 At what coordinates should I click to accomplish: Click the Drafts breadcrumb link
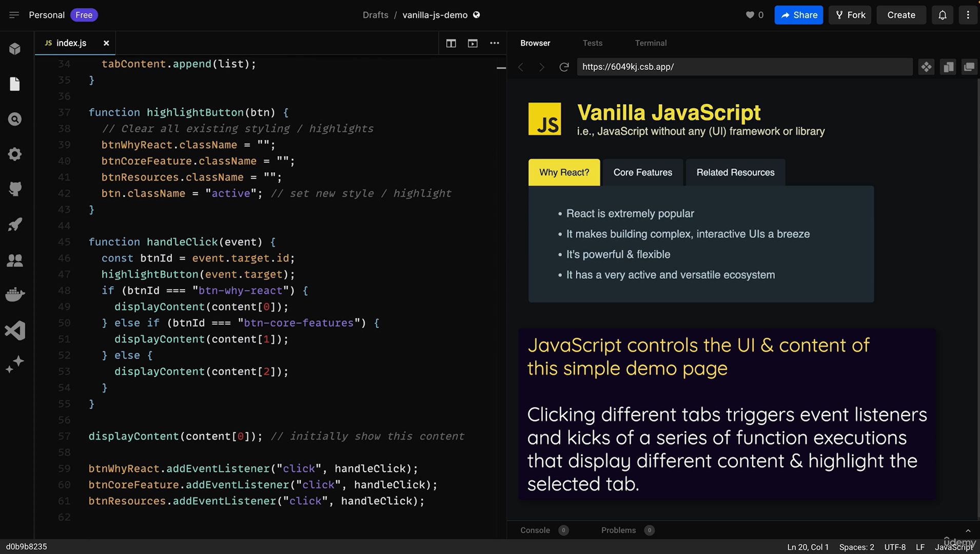(x=375, y=15)
